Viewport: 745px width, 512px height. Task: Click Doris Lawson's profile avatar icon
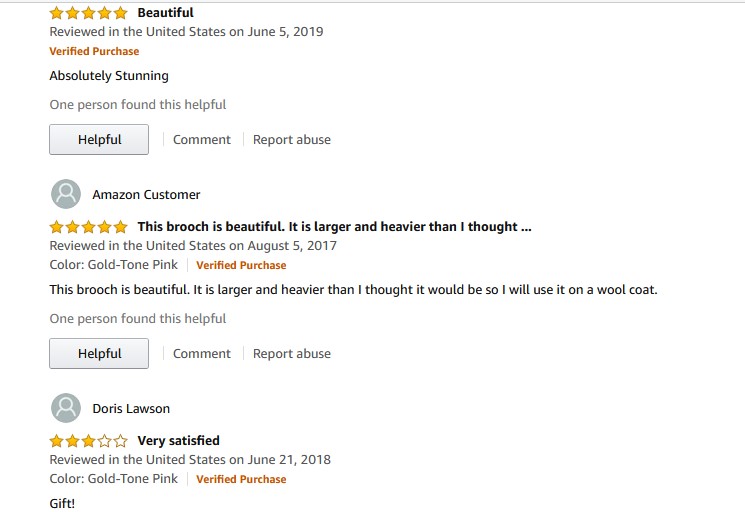(x=66, y=408)
